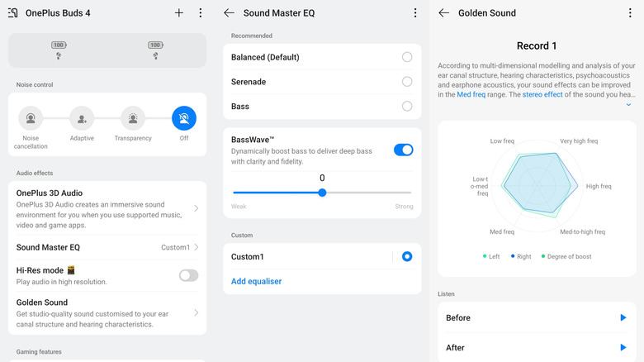644x362 pixels.
Task: Open the Serenade preset row
Action: 322,82
